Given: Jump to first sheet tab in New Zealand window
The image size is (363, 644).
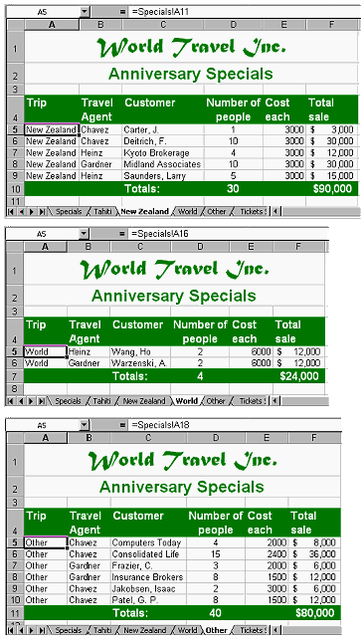Looking at the screenshot, I should (11, 212).
